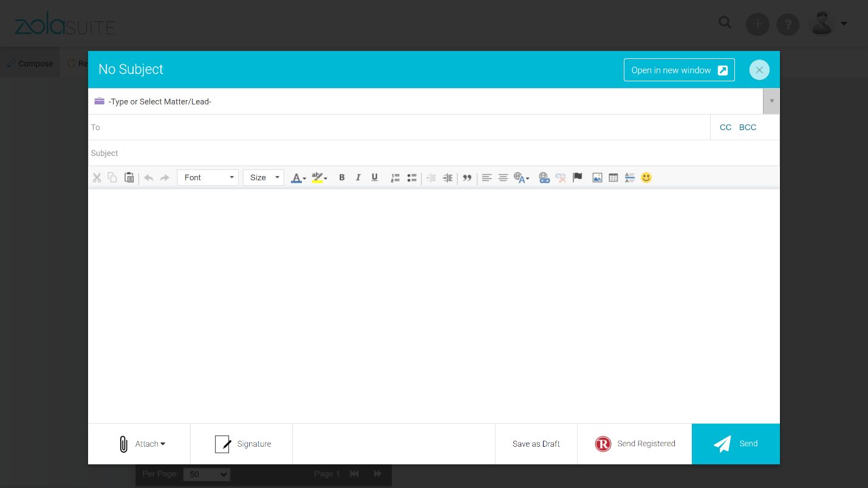
Task: Undo the last edit with Undo arrow
Action: click(x=148, y=178)
